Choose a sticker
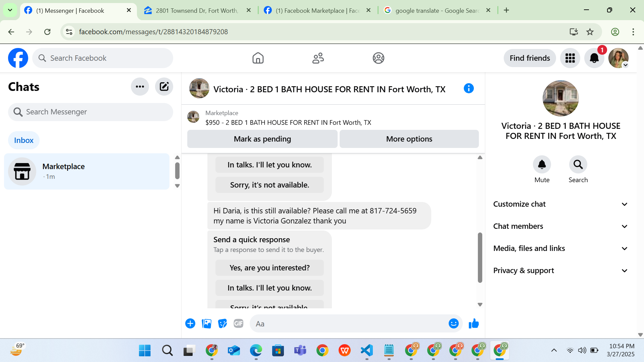The height and width of the screenshot is (362, 644). [222, 323]
